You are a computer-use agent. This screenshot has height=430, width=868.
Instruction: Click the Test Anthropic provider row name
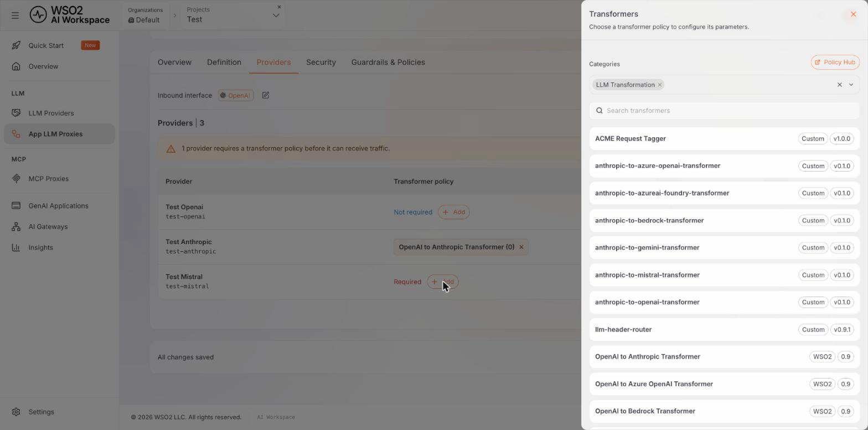(189, 242)
